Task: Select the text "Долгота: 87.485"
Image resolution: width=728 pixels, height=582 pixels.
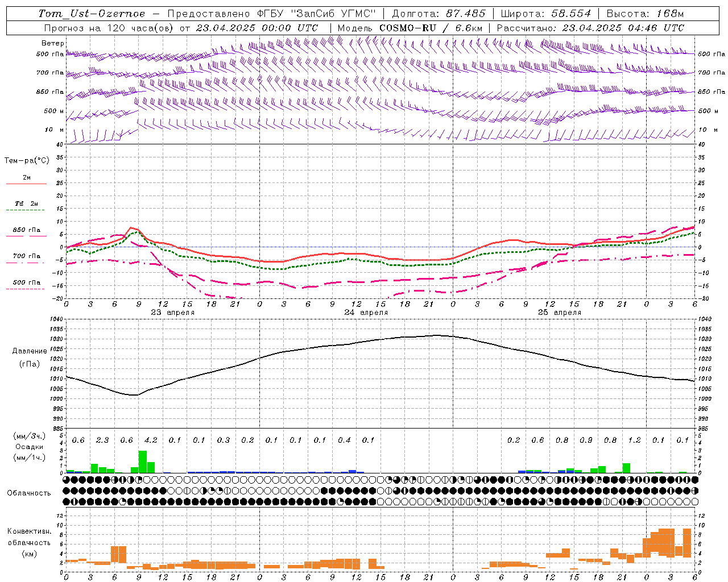Action: click(x=439, y=14)
